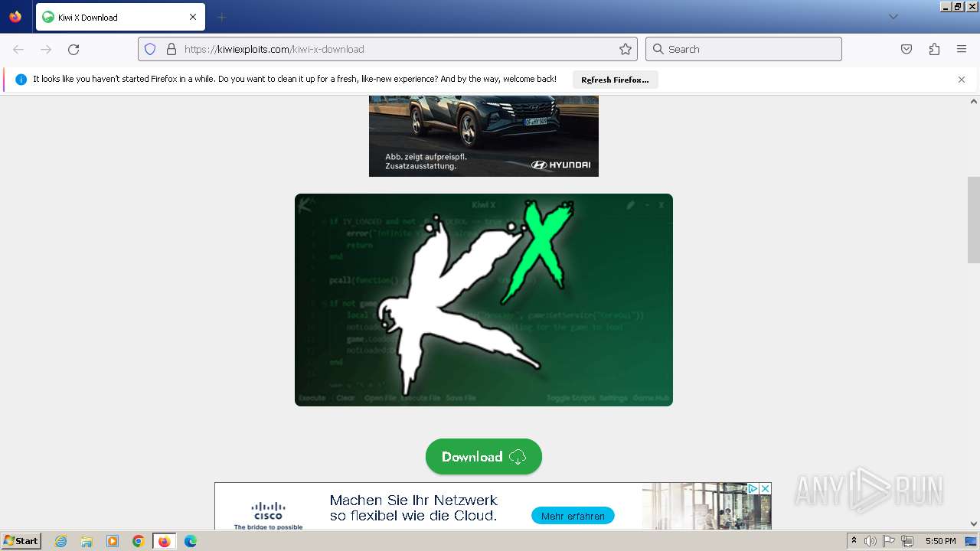This screenshot has width=980, height=551.
Task: Go back to the previous page
Action: coord(18,49)
